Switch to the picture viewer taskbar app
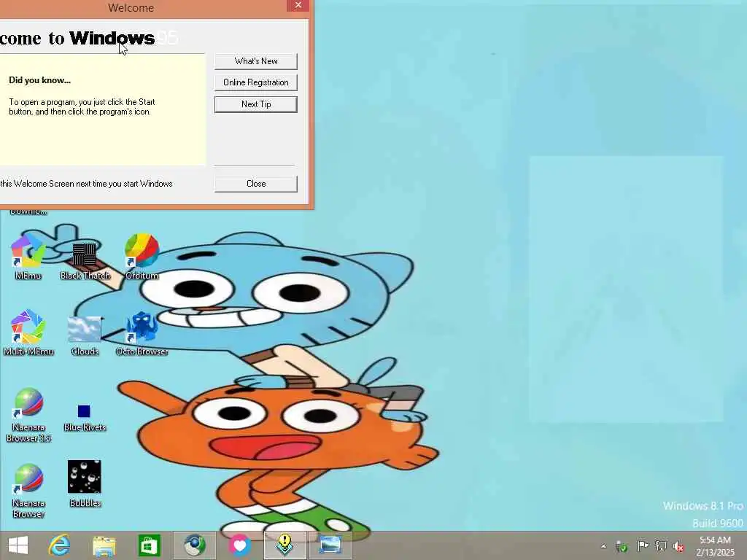Screen dimensions: 747x560 point(330,545)
